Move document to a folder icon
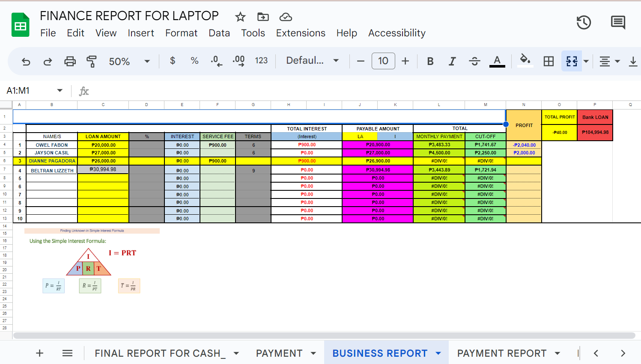 tap(263, 17)
